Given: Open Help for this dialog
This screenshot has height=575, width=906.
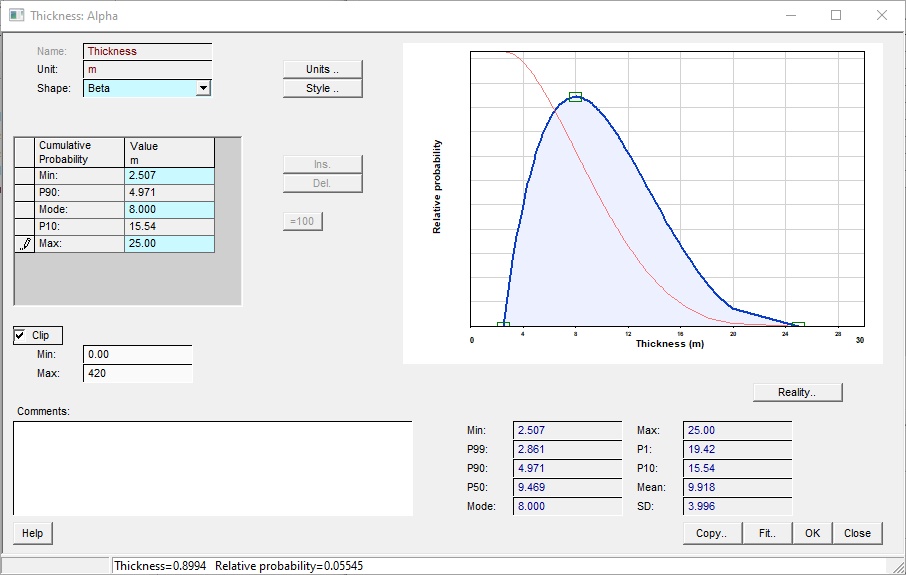Looking at the screenshot, I should (x=33, y=533).
